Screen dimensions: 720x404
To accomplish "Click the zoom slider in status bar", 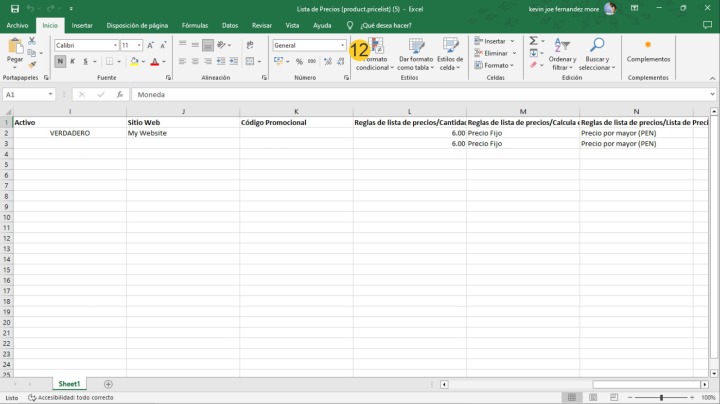I will coord(661,397).
